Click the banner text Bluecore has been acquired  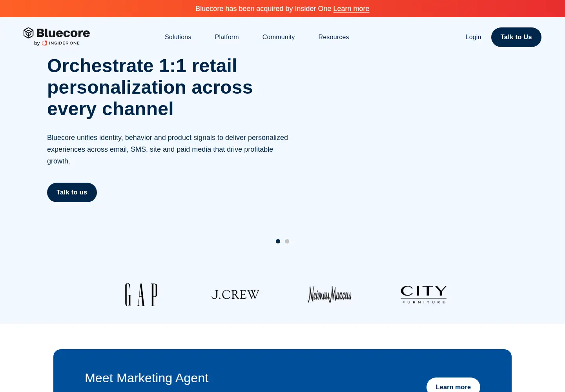(263, 9)
